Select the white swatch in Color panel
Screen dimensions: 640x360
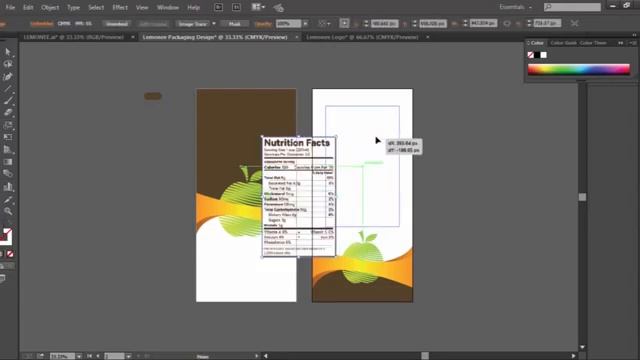point(544,55)
